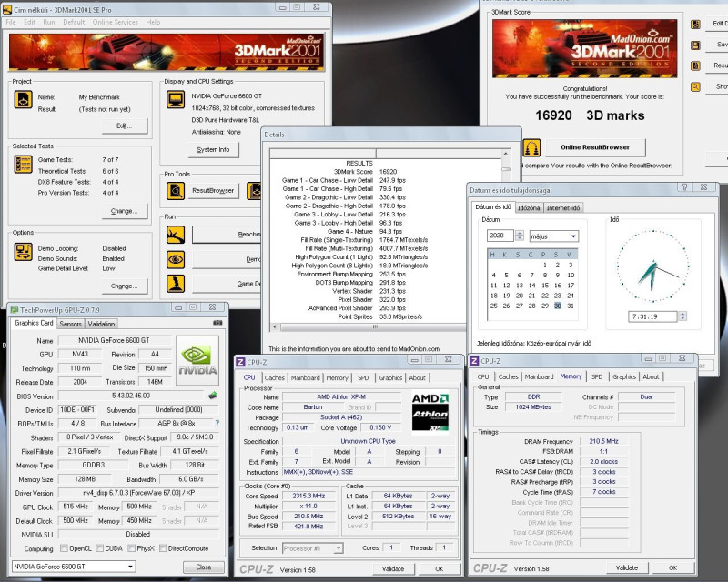Click the DRAM Frequency value 210.5 MHz
This screenshot has width=728, height=582.
pyautogui.click(x=603, y=441)
